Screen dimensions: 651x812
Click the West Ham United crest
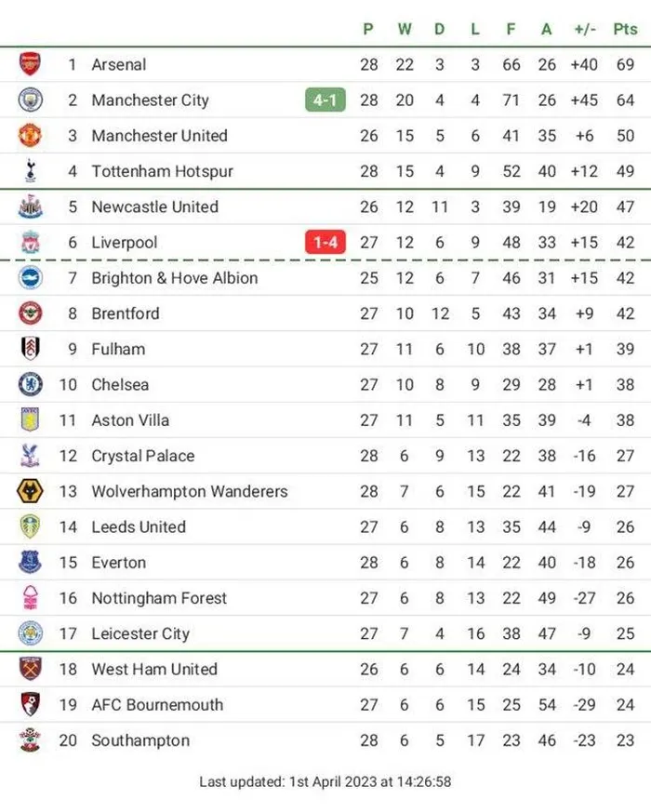[x=31, y=669]
